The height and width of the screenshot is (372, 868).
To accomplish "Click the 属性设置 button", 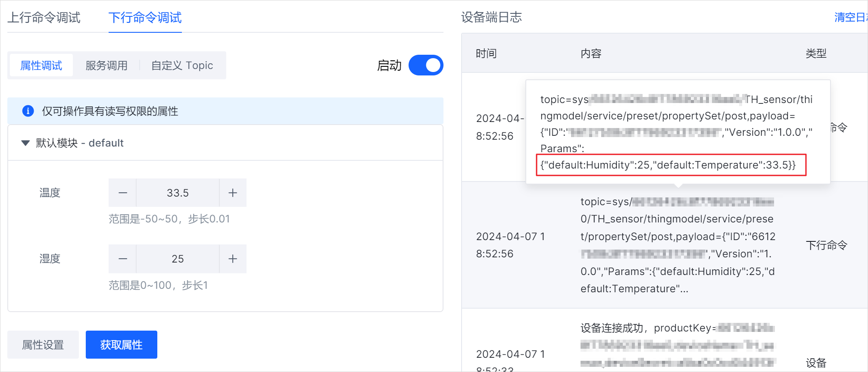I will click(x=43, y=344).
